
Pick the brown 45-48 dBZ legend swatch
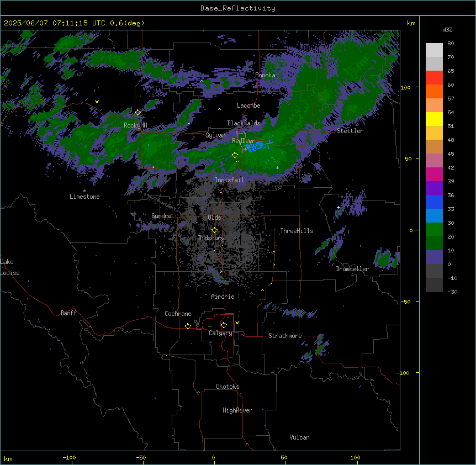tap(434, 146)
